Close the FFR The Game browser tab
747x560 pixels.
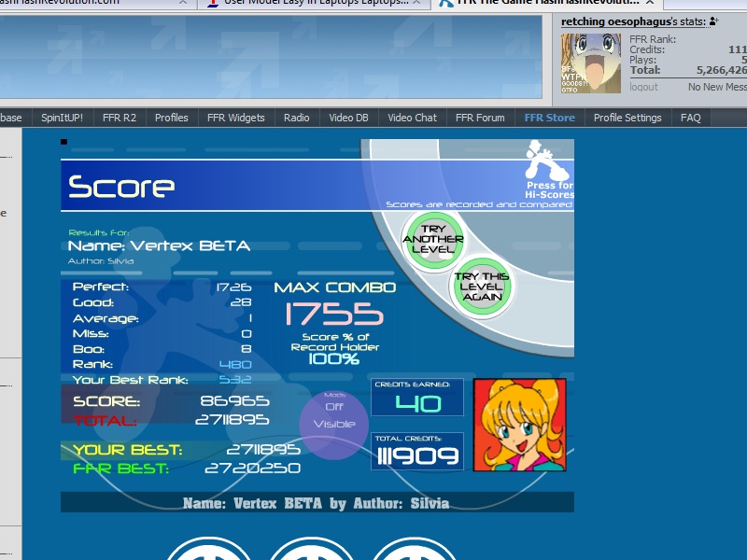pos(649,3)
